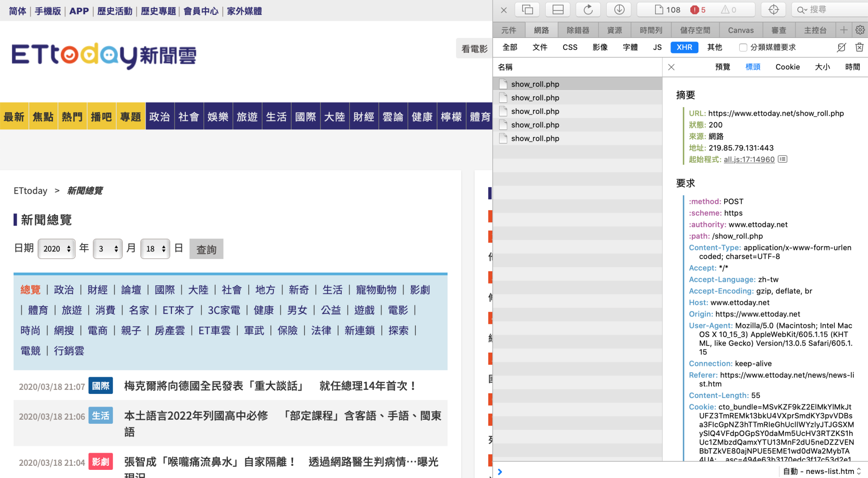
Task: Open the 時間 detail tab
Action: point(853,67)
